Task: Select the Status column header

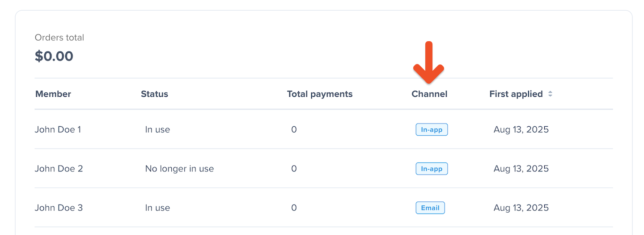Action: click(154, 94)
